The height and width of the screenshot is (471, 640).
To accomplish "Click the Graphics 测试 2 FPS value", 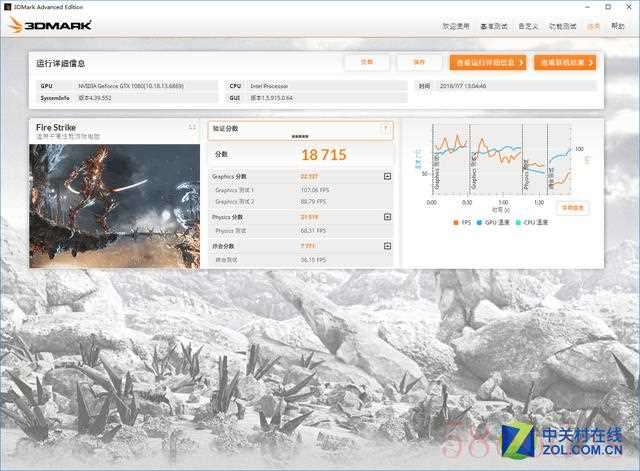I will point(313,202).
